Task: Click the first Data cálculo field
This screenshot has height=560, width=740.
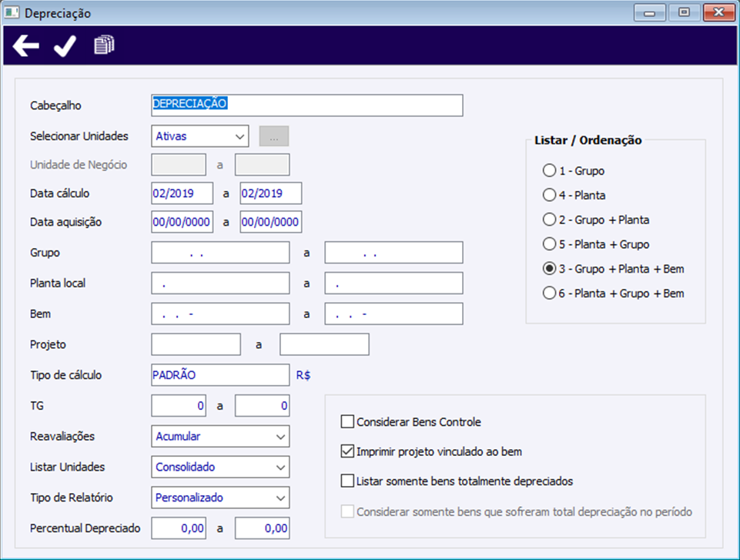Action: 182,193
